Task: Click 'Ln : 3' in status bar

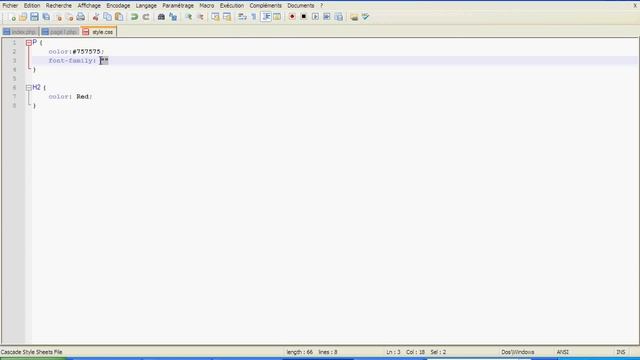Action: point(393,352)
